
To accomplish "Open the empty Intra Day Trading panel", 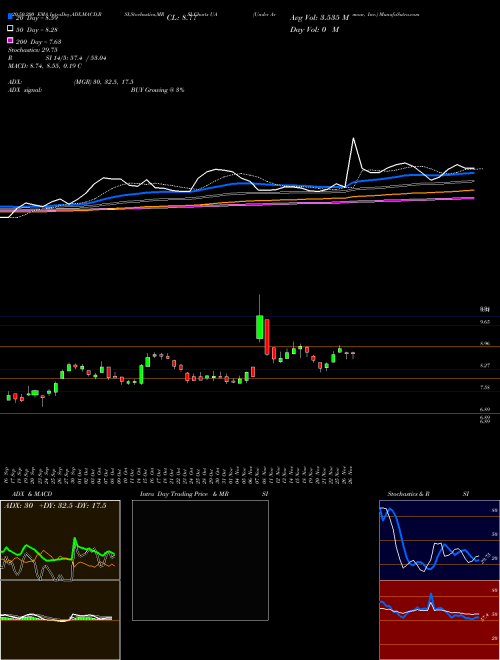I will [200, 560].
